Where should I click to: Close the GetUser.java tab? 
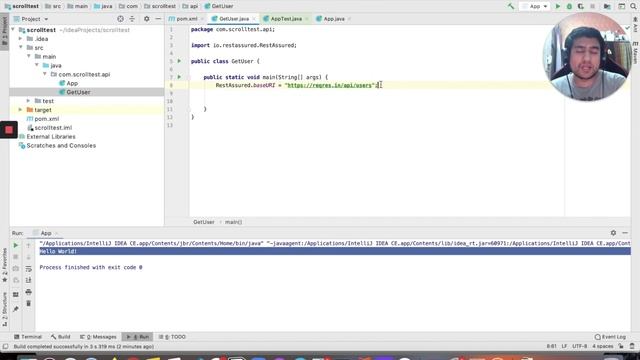click(x=254, y=19)
